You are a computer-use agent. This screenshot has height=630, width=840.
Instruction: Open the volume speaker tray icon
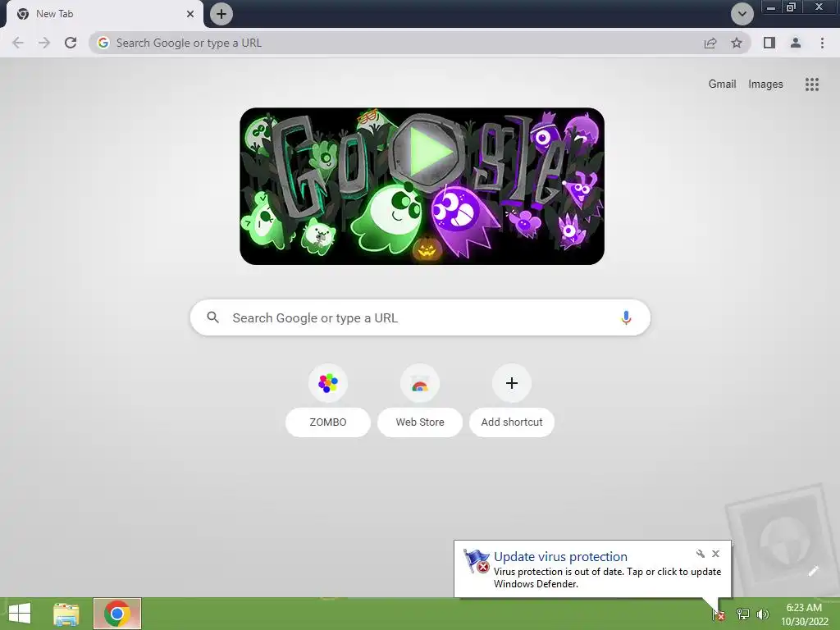762,614
